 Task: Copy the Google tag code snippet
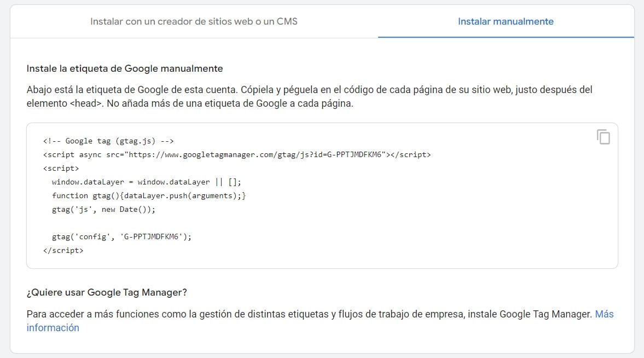tap(603, 137)
